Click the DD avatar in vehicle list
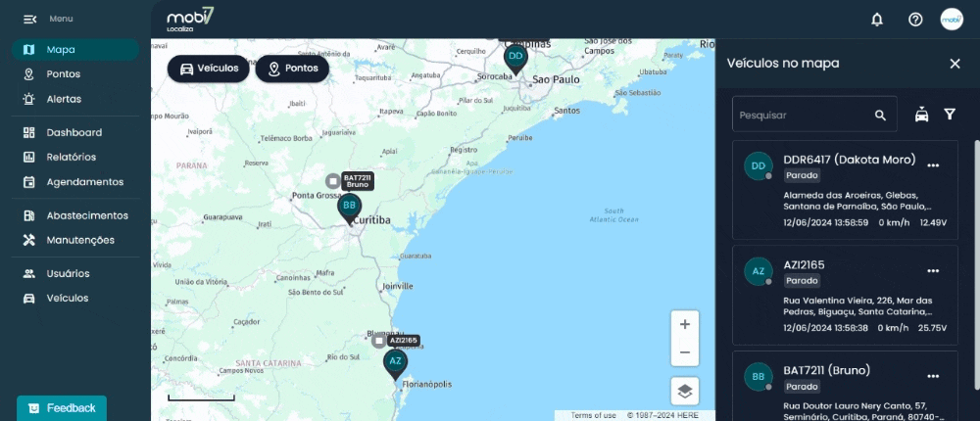 (x=759, y=166)
